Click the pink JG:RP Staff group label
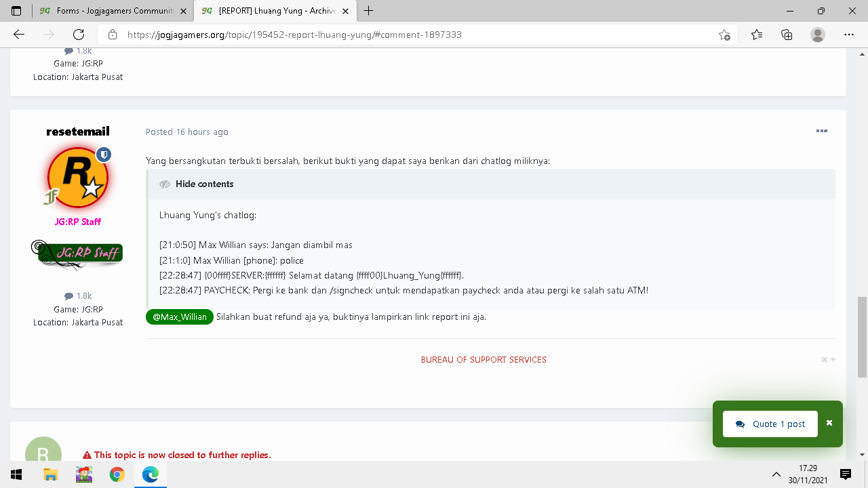The image size is (868, 488). pos(78,222)
